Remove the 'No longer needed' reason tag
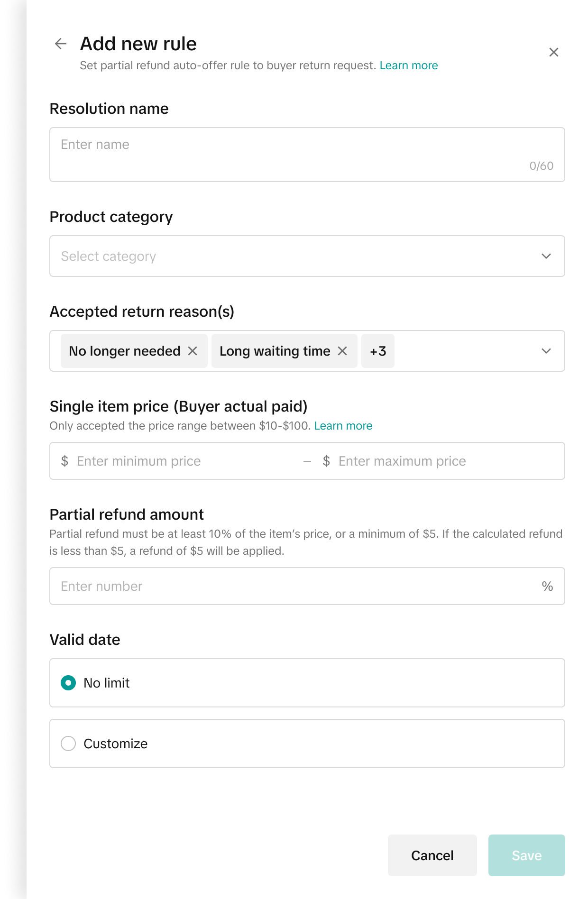This screenshot has width=588, height=899. click(x=193, y=351)
